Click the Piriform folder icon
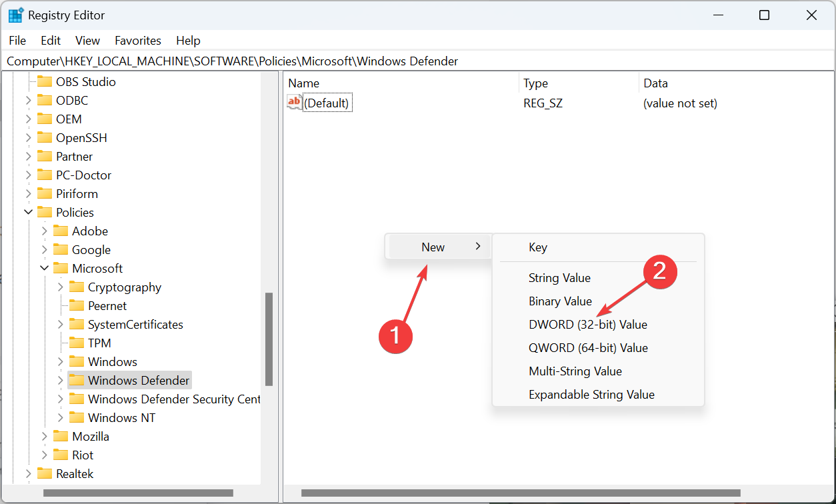 (x=45, y=194)
